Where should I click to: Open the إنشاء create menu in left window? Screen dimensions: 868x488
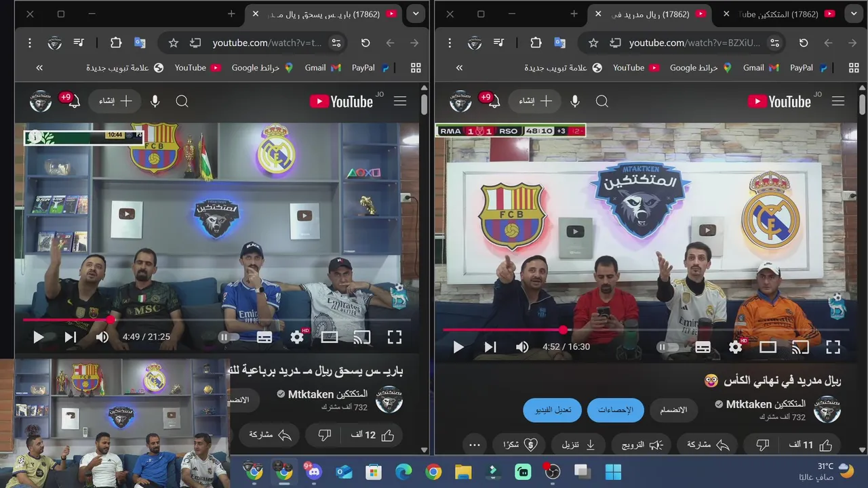pyautogui.click(x=116, y=101)
